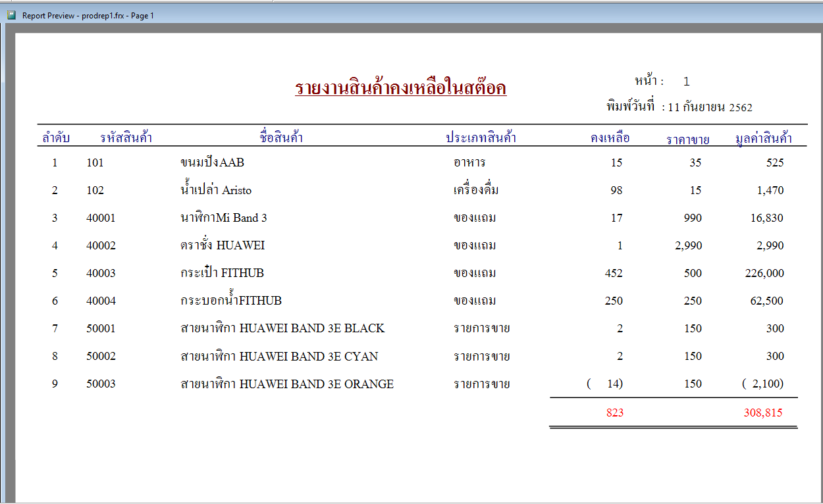Click product code 101
This screenshot has width=823, height=504.
click(x=95, y=163)
